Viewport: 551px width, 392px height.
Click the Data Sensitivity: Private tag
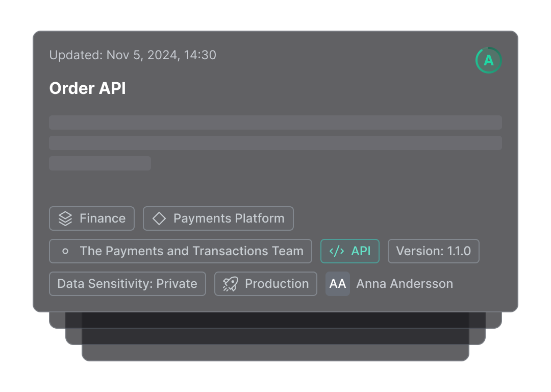click(127, 284)
